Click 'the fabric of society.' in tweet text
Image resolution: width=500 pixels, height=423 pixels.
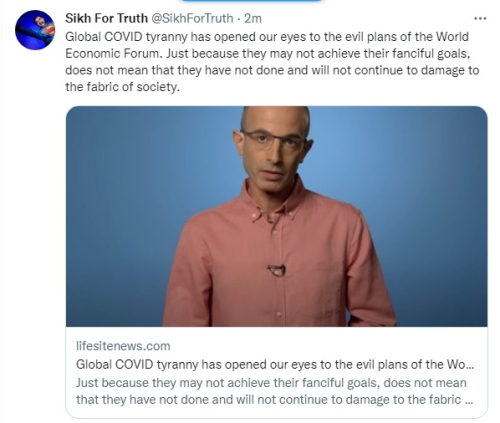[122, 87]
